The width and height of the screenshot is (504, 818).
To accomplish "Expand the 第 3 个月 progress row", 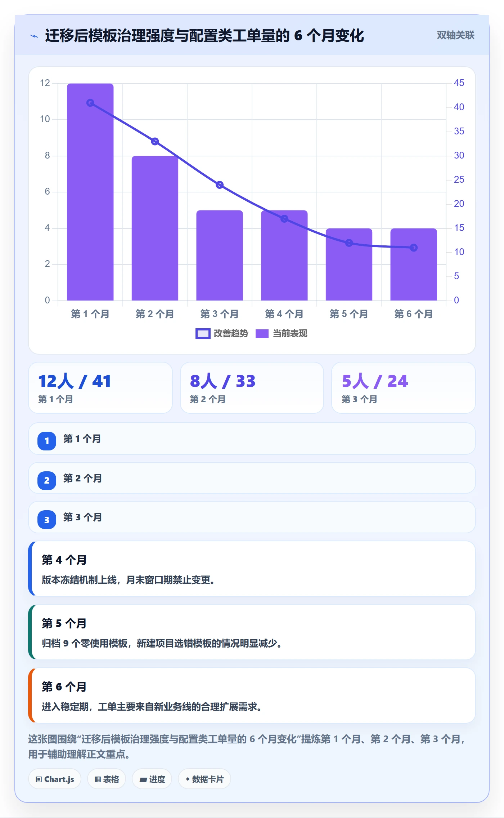I will [x=252, y=517].
